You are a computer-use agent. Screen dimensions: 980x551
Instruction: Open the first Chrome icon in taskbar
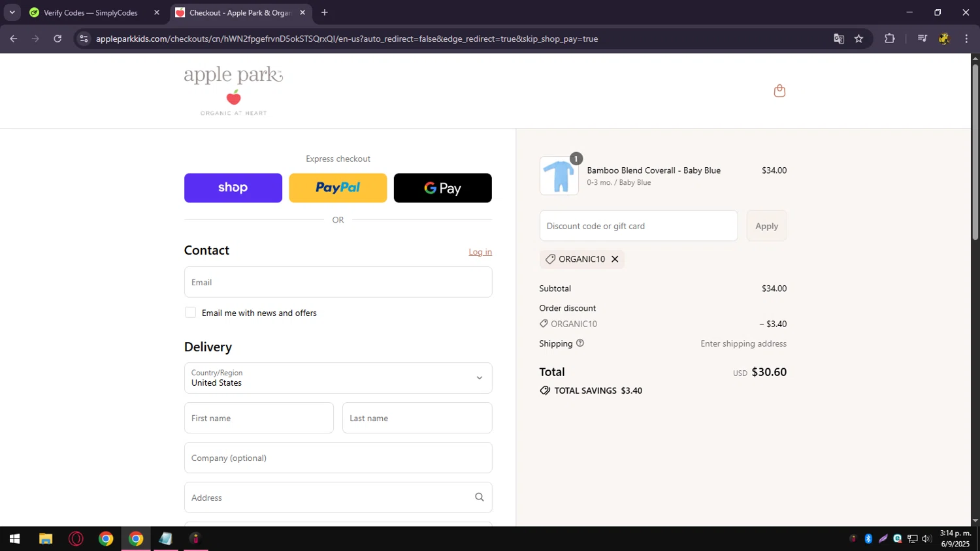click(x=106, y=539)
